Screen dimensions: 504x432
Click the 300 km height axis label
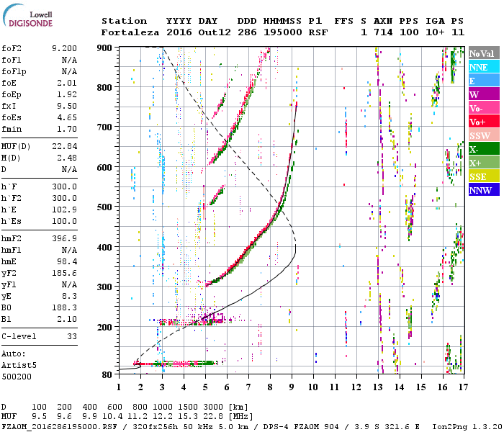pos(104,287)
